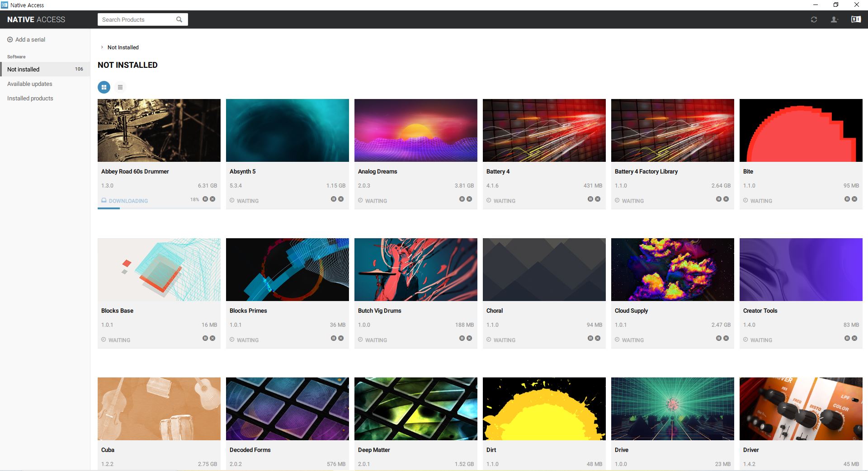Click the Abbey Road download progress bar
The height and width of the screenshot is (471, 868).
(159, 208)
